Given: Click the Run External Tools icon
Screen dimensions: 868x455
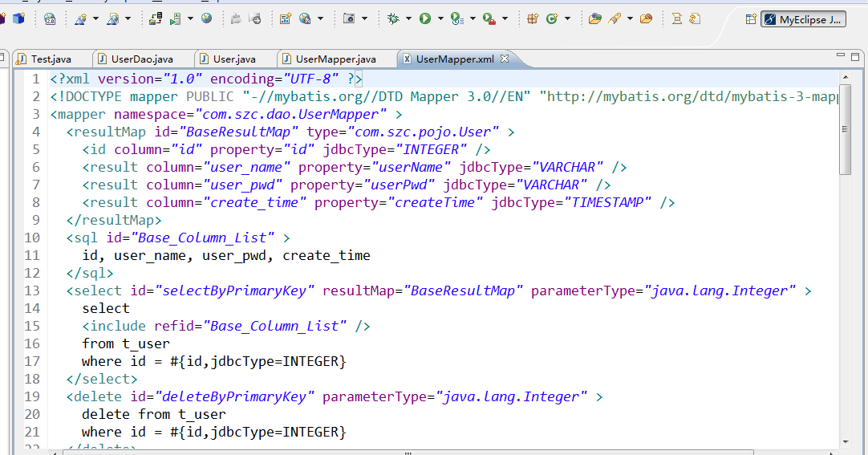Looking at the screenshot, I should pos(489,18).
